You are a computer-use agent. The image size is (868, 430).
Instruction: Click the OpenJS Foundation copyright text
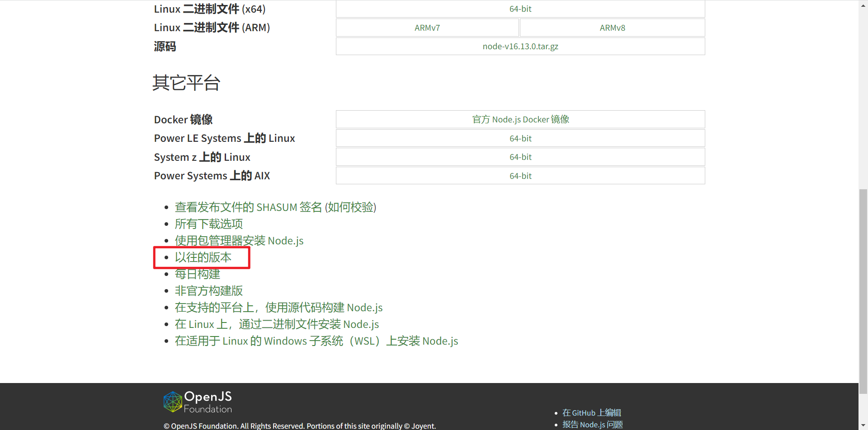tap(300, 426)
